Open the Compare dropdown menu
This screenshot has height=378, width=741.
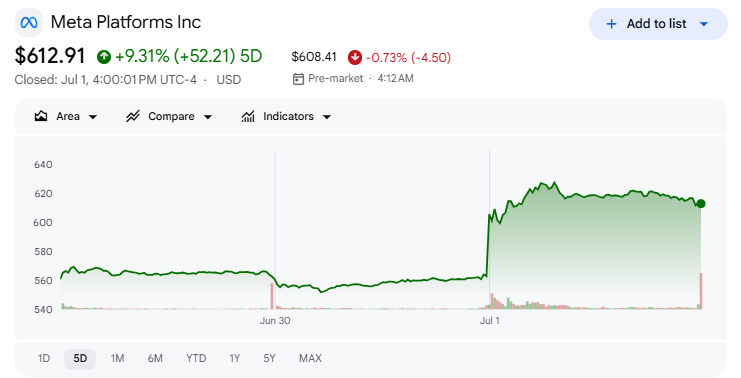169,116
